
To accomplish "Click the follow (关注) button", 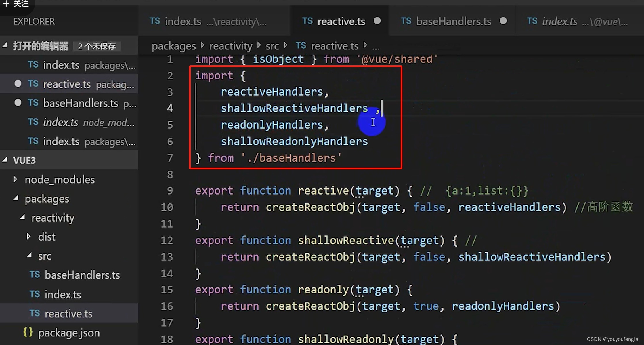I will (16, 4).
